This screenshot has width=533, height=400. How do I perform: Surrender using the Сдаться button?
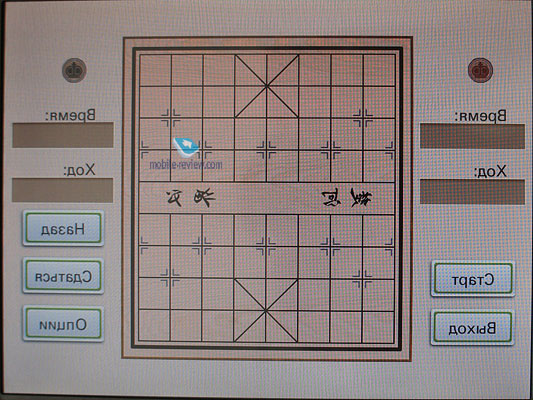[63, 276]
